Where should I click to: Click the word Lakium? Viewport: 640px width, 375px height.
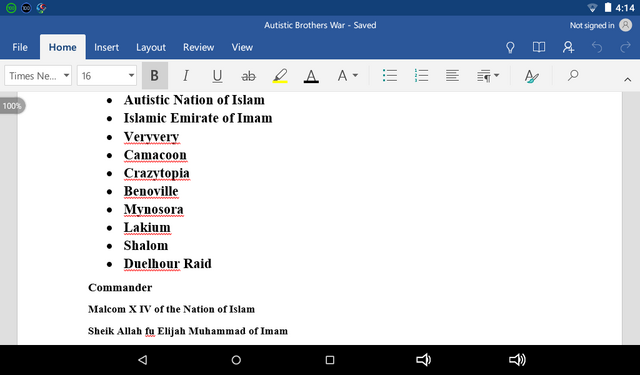[x=147, y=227]
